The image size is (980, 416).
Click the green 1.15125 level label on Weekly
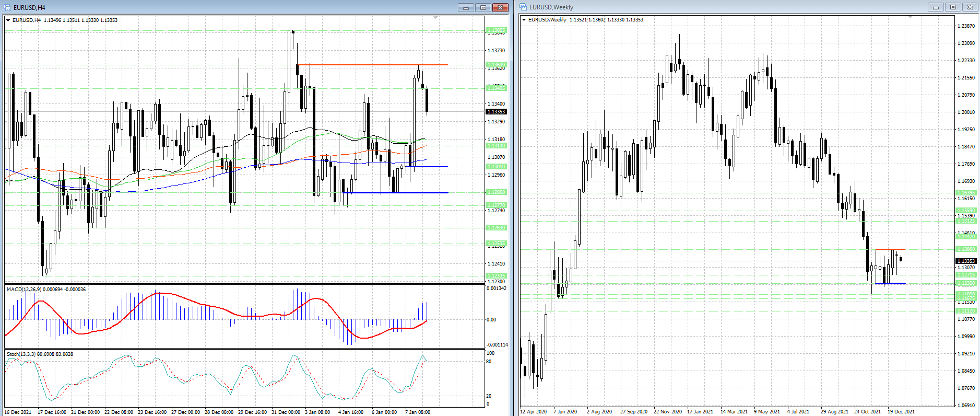coord(966,221)
